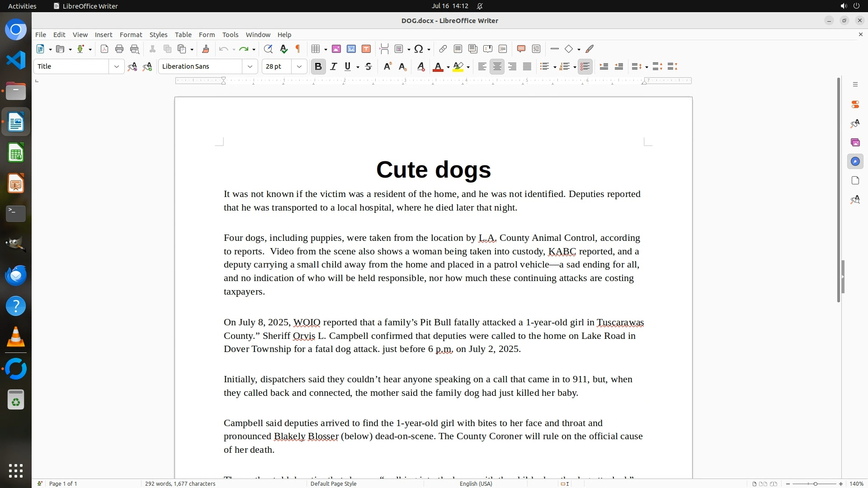Screen dimensions: 868x488
Task: Click the Export as PDF icon
Action: coord(104,49)
